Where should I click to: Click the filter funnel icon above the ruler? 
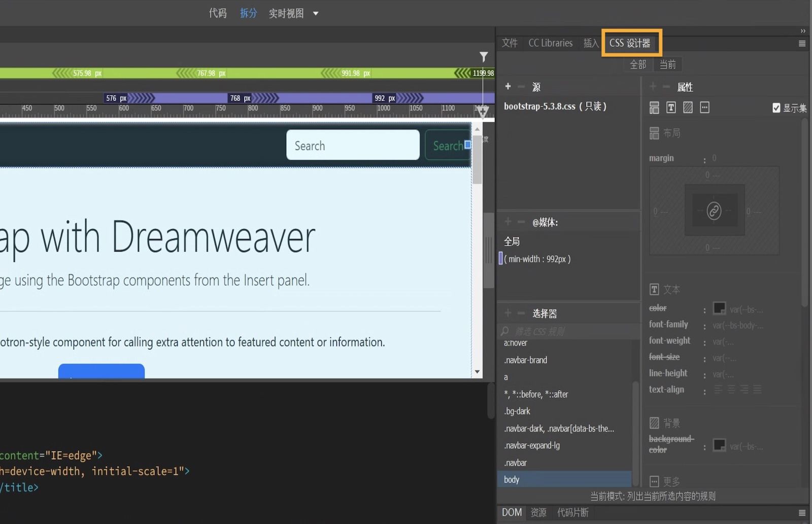(x=483, y=57)
